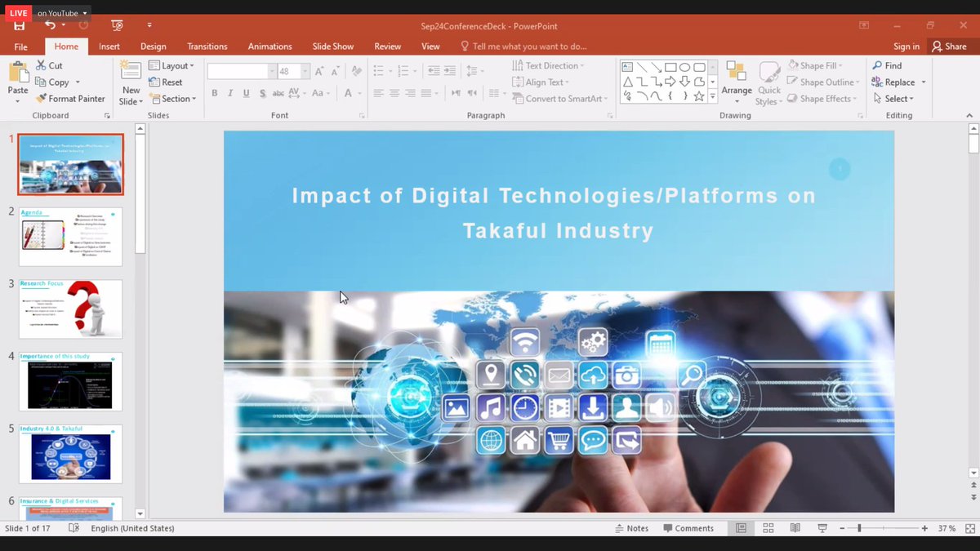Justify the text
Viewport: 980px width, 551px height.
(x=425, y=93)
